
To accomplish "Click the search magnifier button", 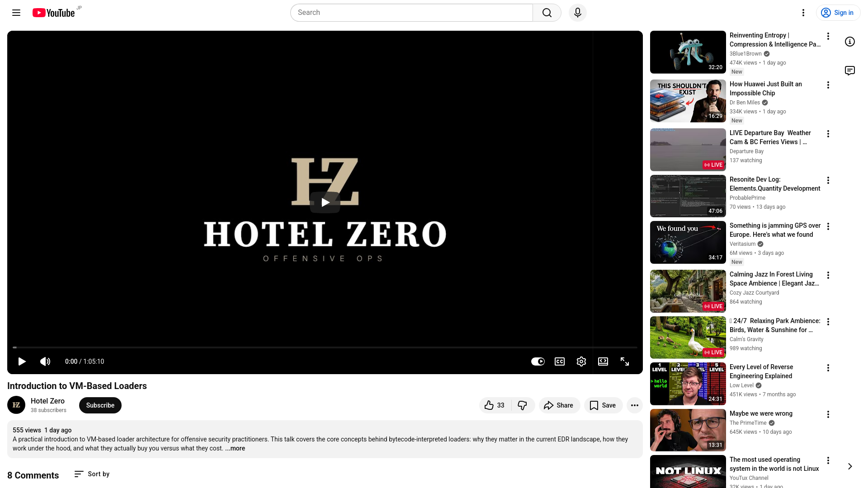I will (x=547, y=13).
